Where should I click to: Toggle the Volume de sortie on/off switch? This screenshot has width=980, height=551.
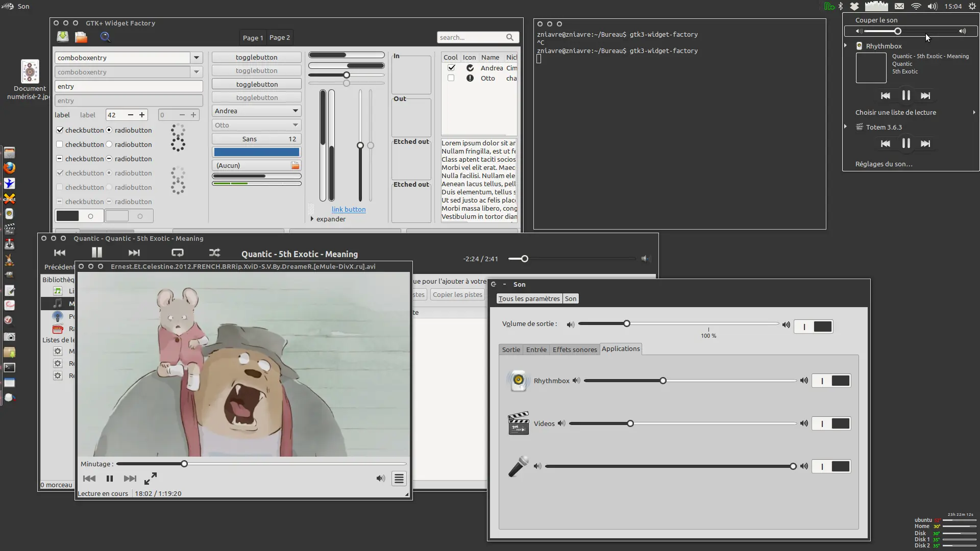tap(814, 327)
